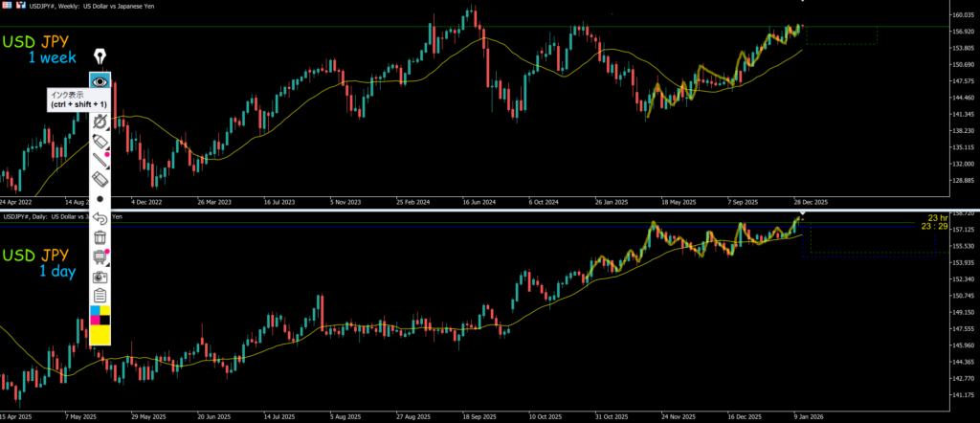Take a screenshot with camera icon
The image size is (980, 423).
(x=100, y=276)
